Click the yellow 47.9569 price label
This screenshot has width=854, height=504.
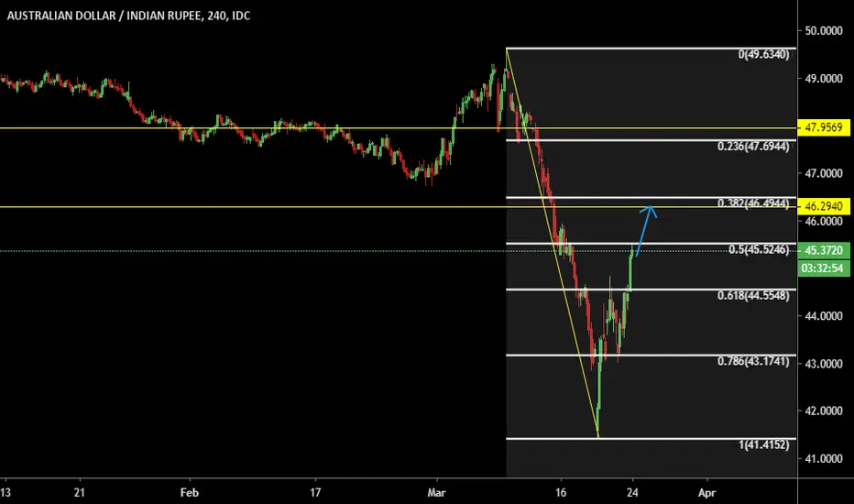824,127
